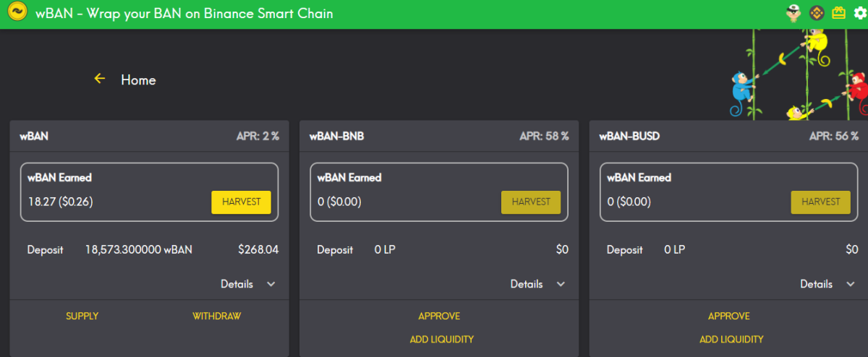Go back via the Home label
Screen dimensions: 868x357
(138, 79)
